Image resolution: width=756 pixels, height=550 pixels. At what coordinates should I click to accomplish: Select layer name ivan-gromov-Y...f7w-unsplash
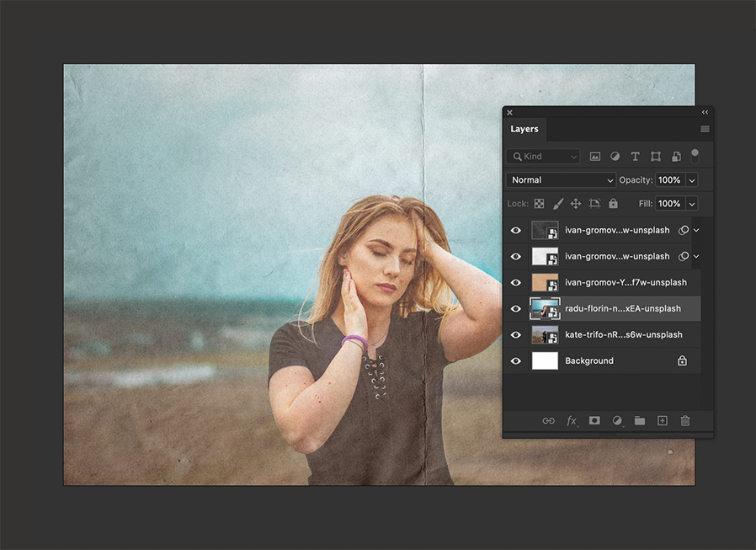coord(626,282)
